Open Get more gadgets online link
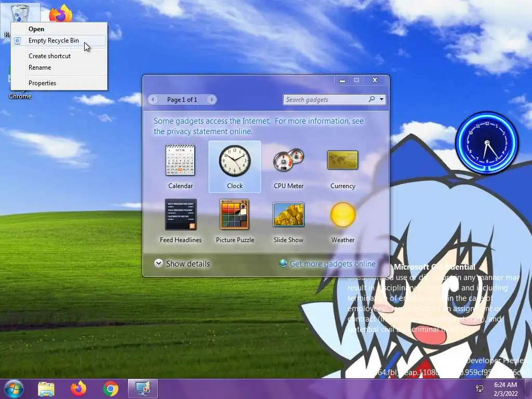532x399 pixels. [x=332, y=263]
